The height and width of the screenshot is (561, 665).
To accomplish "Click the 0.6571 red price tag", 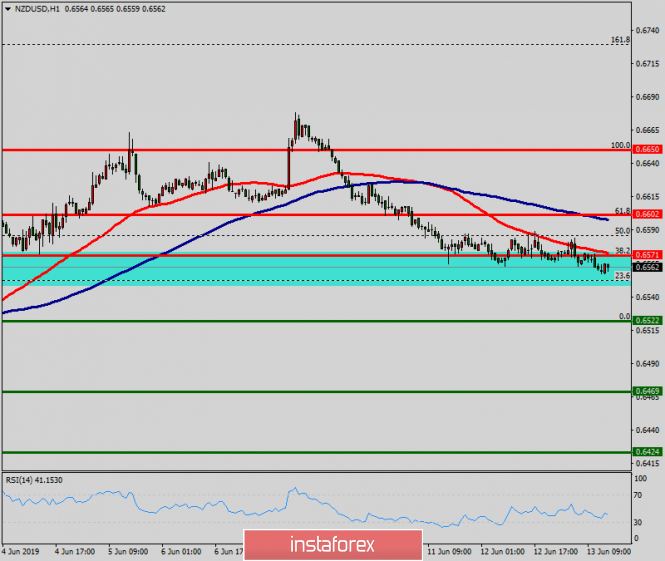I will 645,256.
